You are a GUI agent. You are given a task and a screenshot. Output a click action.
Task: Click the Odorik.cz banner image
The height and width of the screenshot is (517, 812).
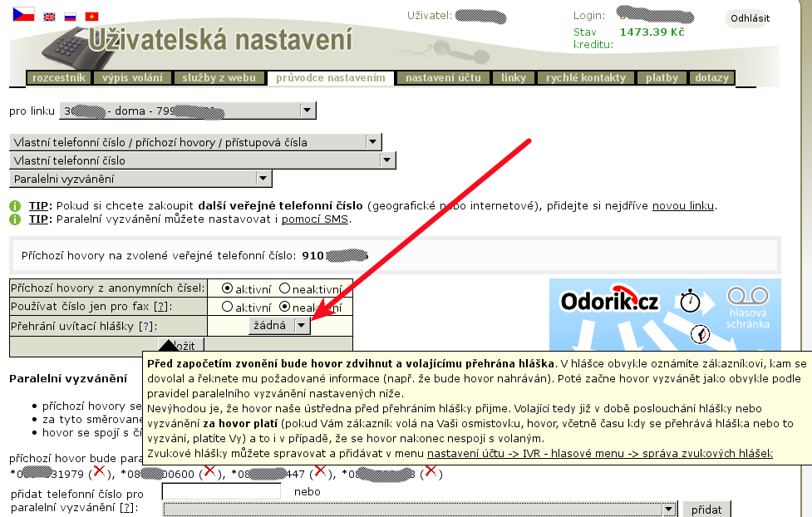click(665, 314)
